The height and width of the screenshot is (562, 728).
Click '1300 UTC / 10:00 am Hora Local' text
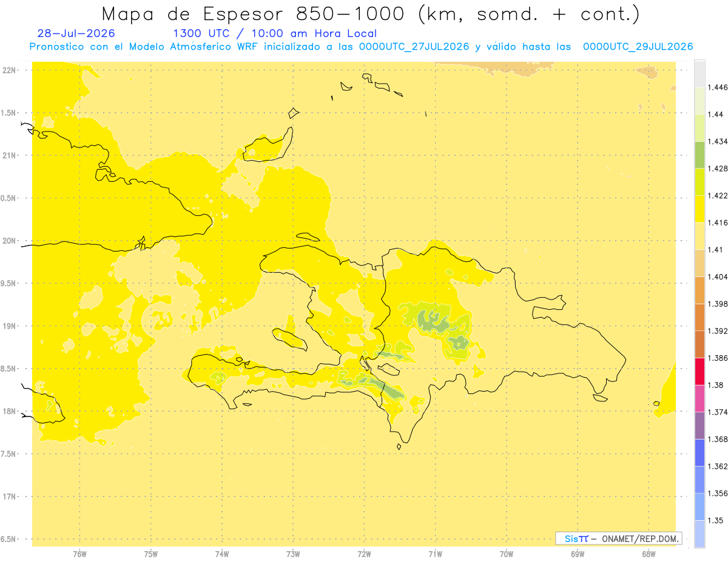pyautogui.click(x=275, y=34)
